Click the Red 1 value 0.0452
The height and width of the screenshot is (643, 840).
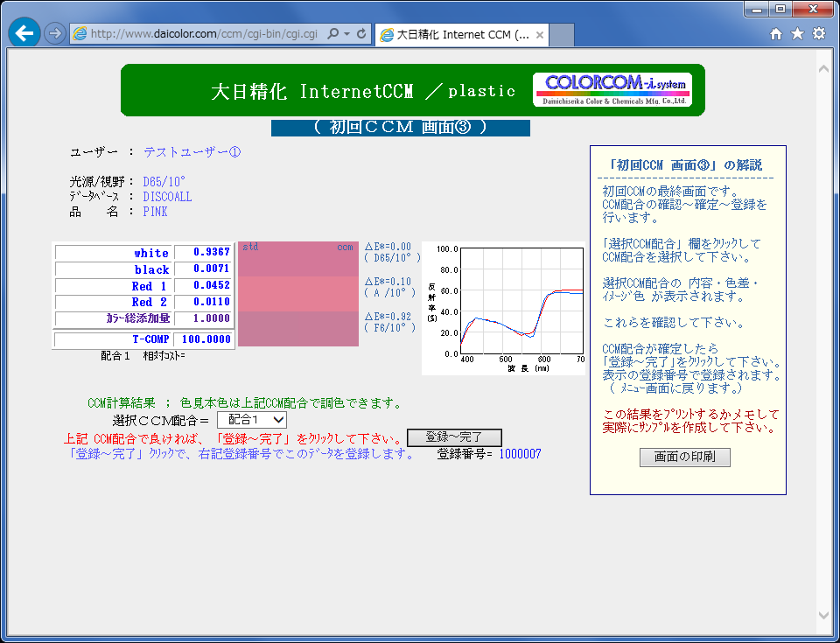pos(204,285)
